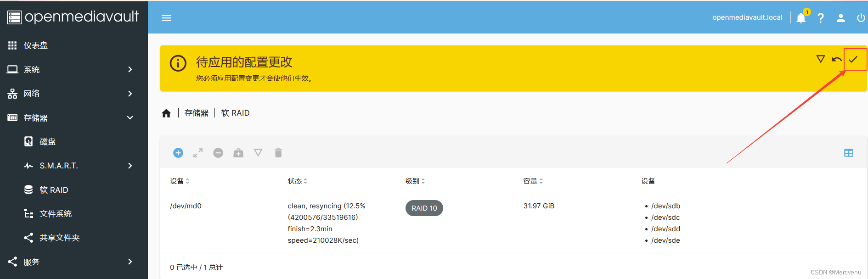868x279 pixels.
Task: Click /dev/sde in device list
Action: [665, 240]
